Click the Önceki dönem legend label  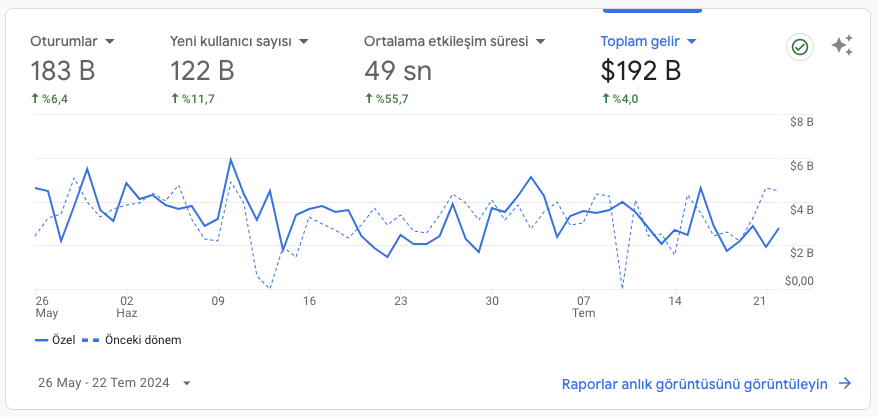click(x=143, y=340)
